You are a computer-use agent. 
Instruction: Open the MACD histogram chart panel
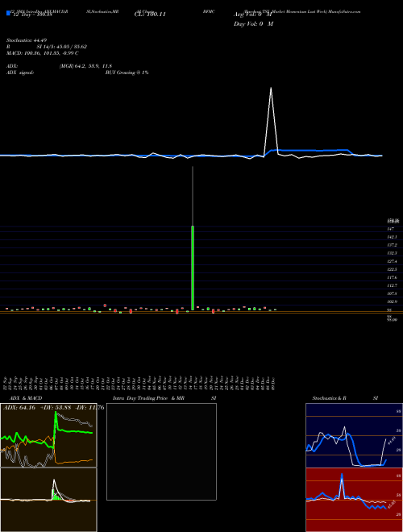point(48,500)
